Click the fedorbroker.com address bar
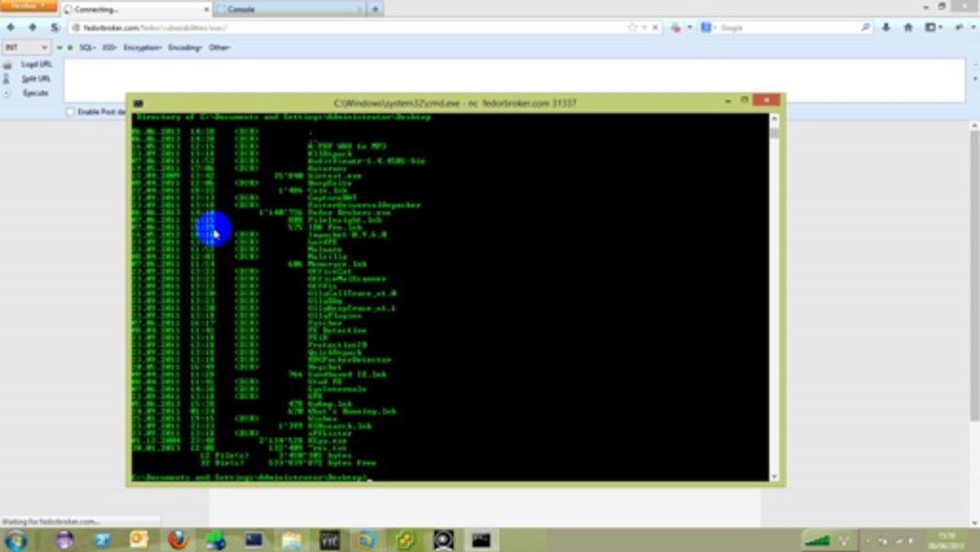 coord(365,28)
